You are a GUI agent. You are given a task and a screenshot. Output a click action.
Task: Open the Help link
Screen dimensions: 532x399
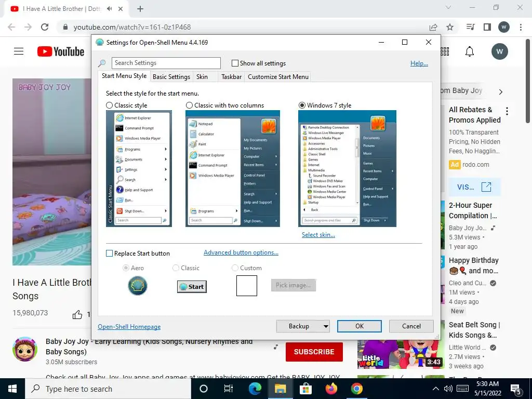(x=419, y=63)
